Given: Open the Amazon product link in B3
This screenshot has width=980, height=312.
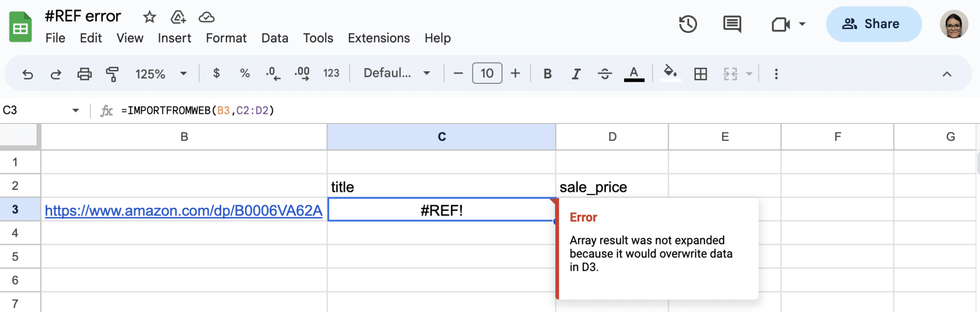Looking at the screenshot, I should pos(183,211).
